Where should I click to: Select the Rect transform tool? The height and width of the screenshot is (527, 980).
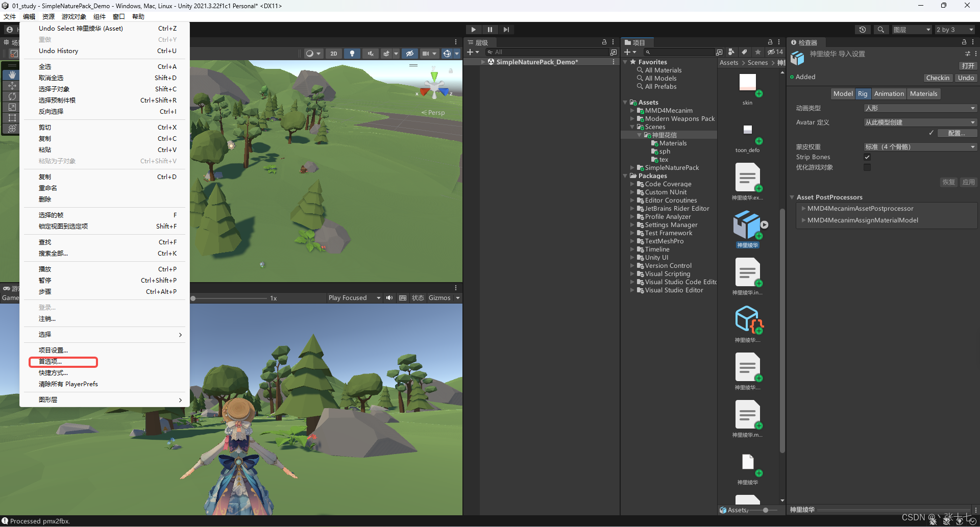12,118
